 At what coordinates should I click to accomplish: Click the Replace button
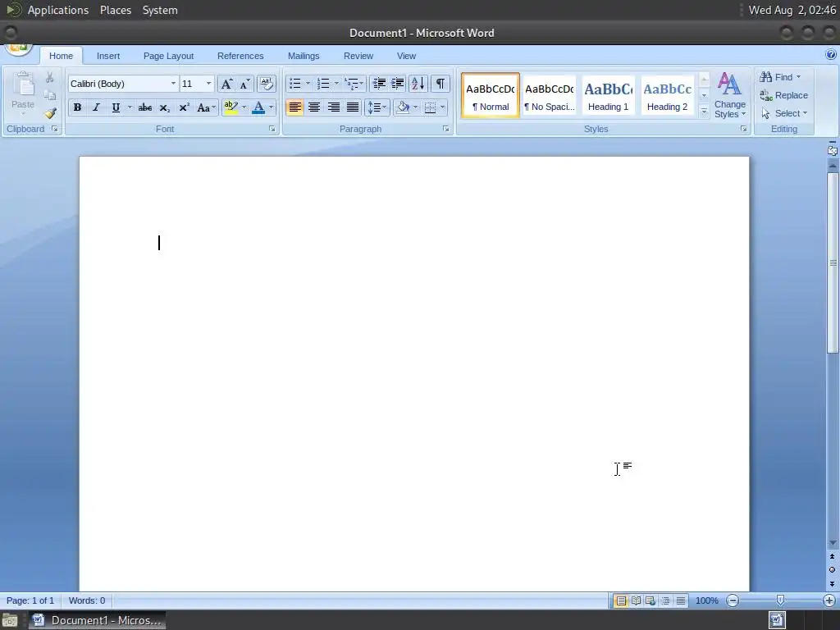pyautogui.click(x=784, y=95)
